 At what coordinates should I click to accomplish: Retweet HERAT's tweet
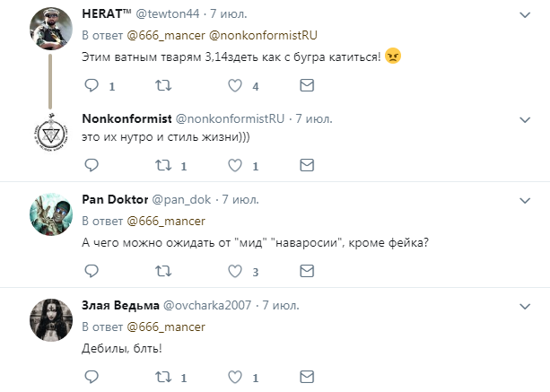[x=162, y=87]
